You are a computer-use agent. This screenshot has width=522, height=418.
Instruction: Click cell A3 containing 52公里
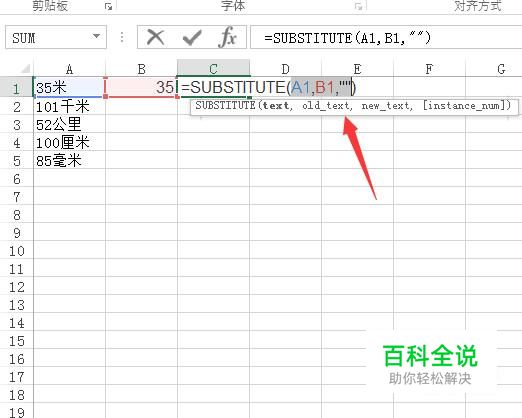(69, 125)
